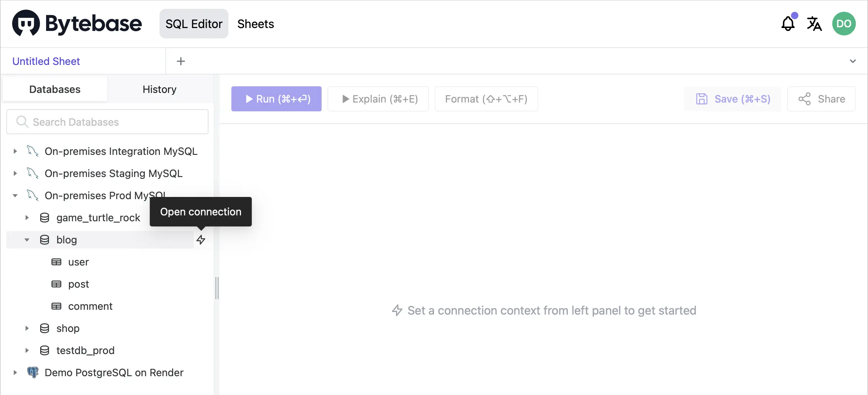
Task: Run the current query
Action: pos(276,99)
